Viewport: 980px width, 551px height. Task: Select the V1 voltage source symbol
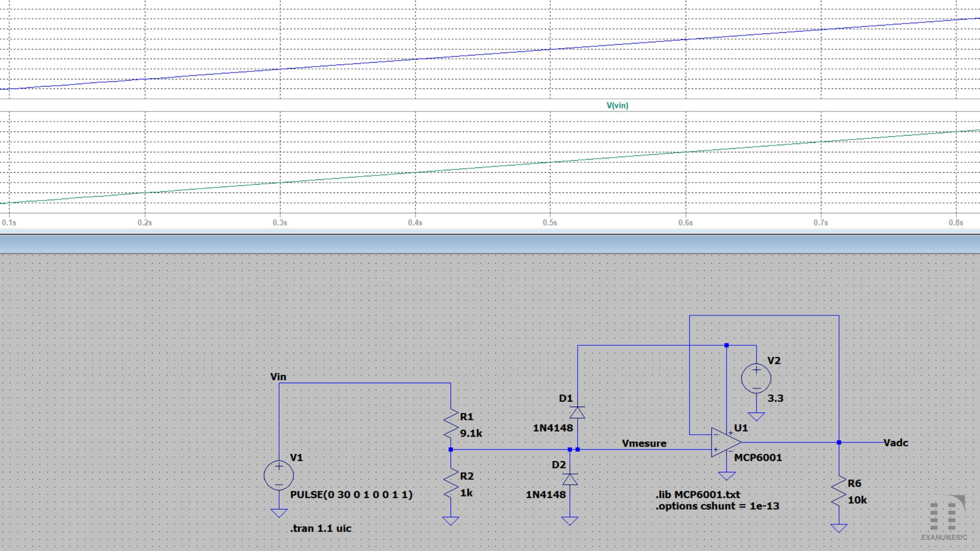click(x=279, y=475)
